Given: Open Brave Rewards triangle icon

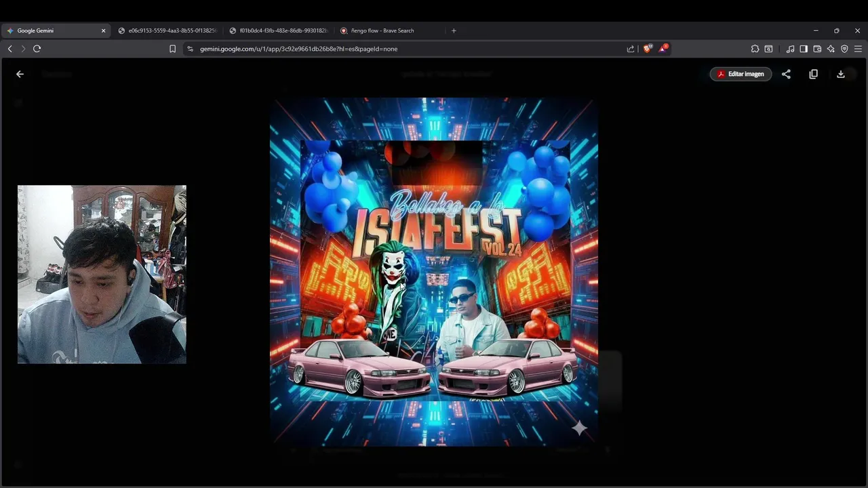Looking at the screenshot, I should click(x=663, y=49).
